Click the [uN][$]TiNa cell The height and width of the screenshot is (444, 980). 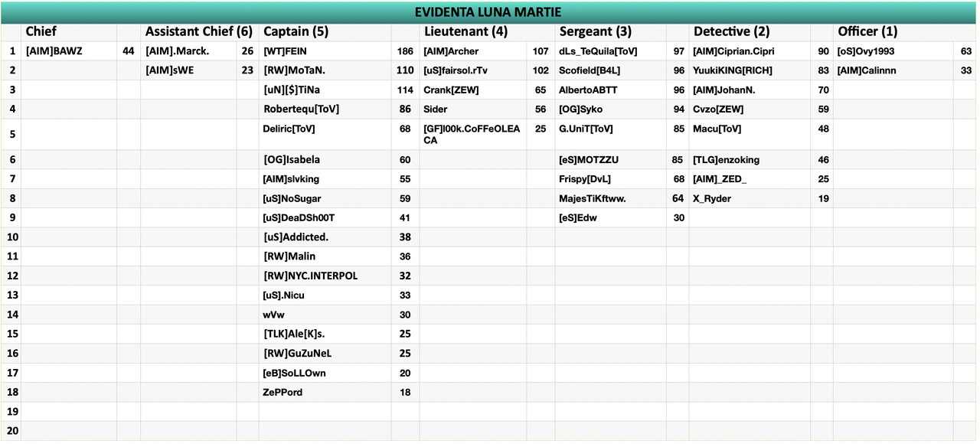tap(325, 90)
